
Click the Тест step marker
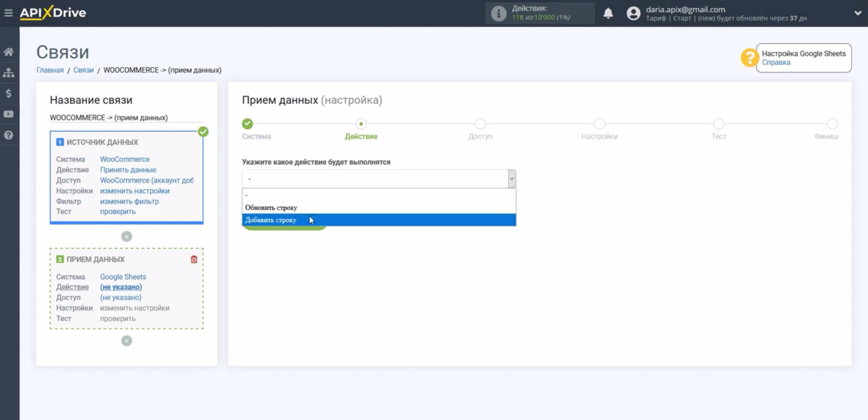click(719, 124)
